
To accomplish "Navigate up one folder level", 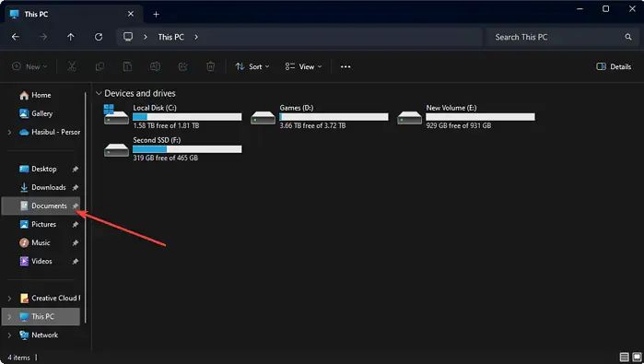I will 71,37.
